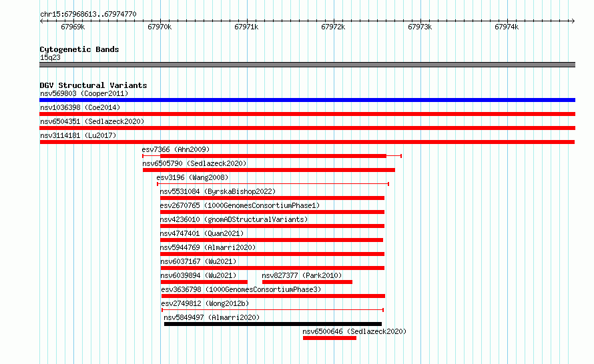Viewport: 594px width, 364px height.
Task: Open the nsv827377 (Park2010) label
Action: (x=302, y=275)
